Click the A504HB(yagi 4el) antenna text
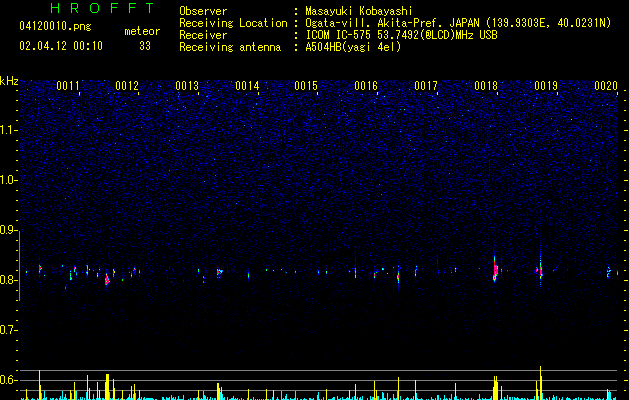This screenshot has height=400, width=629. click(x=353, y=47)
